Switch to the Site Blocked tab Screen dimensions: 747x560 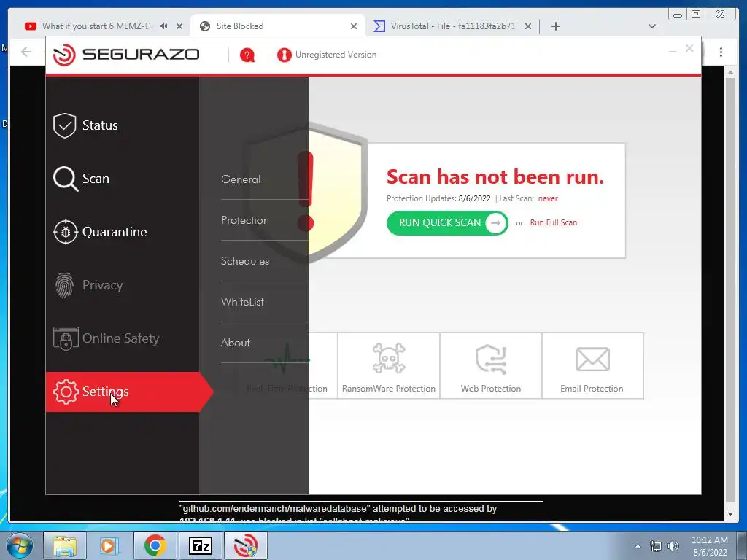point(278,26)
